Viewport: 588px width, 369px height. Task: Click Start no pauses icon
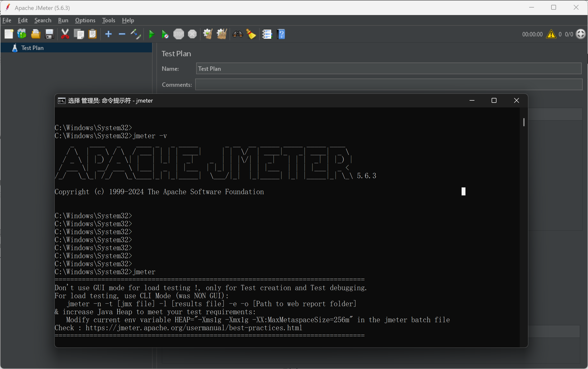165,34
